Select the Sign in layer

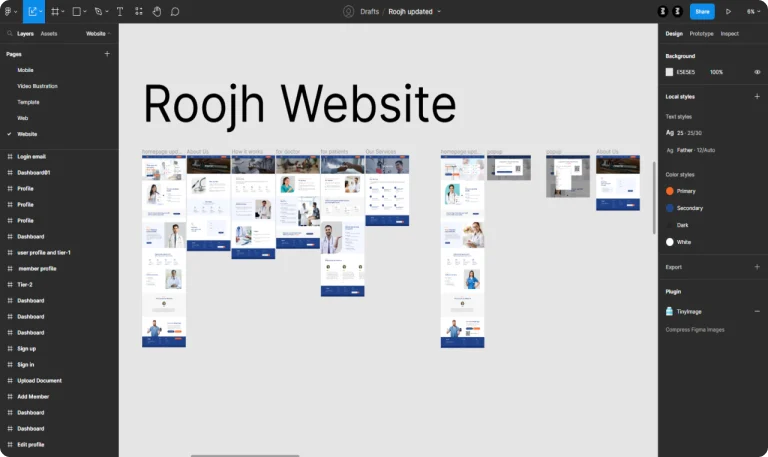[x=26, y=365]
